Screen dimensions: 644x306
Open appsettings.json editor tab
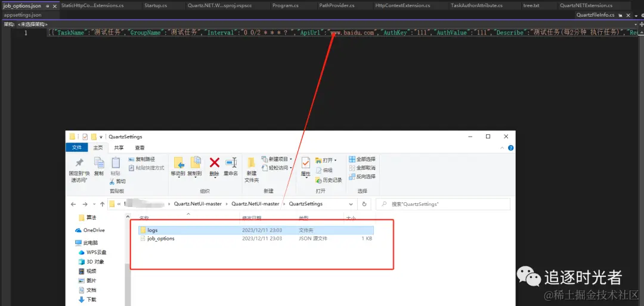[23, 15]
